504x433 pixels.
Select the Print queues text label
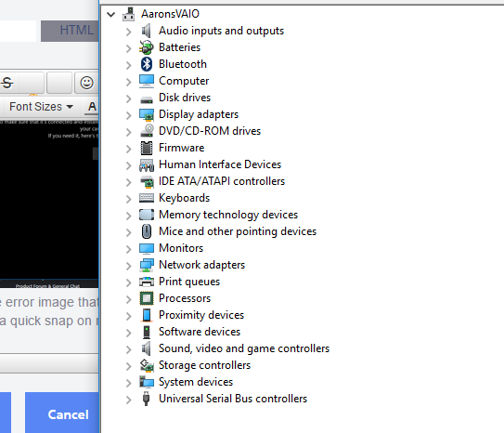189,282
